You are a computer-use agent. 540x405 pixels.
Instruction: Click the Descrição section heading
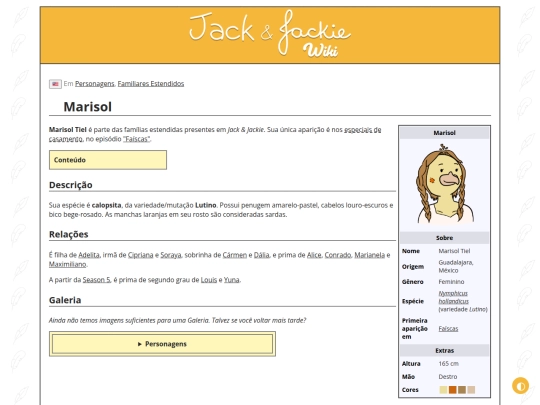(71, 185)
